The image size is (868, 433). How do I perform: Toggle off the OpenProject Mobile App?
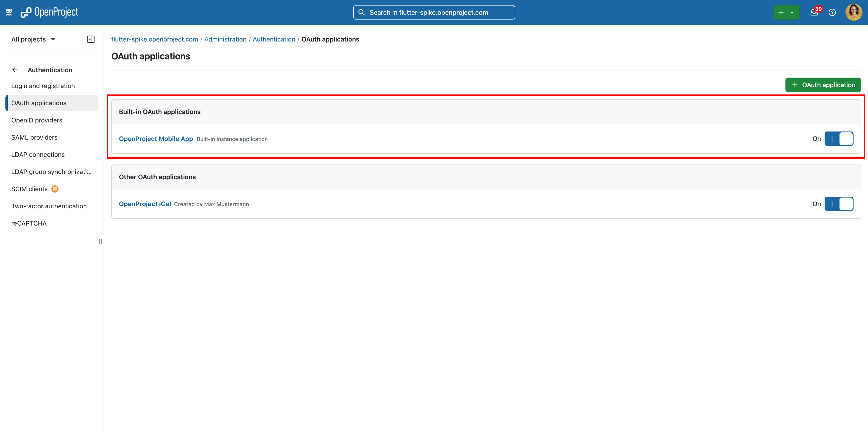click(x=839, y=139)
